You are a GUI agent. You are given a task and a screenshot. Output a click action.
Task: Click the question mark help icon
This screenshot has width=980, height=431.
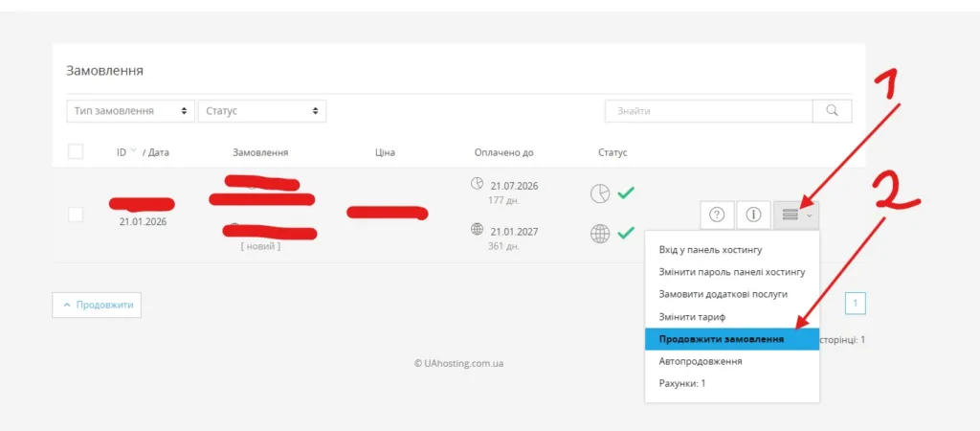717,215
